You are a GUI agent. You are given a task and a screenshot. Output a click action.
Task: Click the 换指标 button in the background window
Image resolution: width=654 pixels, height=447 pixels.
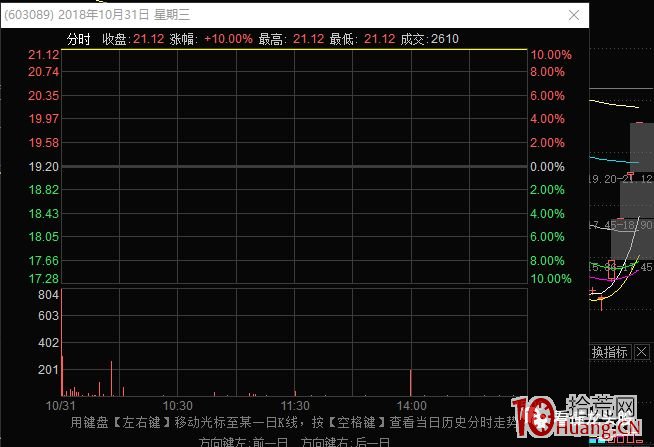pos(610,352)
